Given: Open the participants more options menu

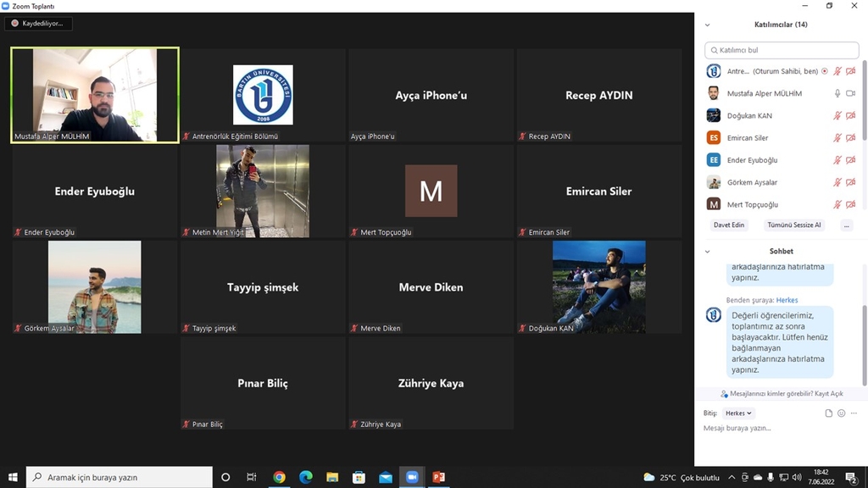Looking at the screenshot, I should pos(846,225).
